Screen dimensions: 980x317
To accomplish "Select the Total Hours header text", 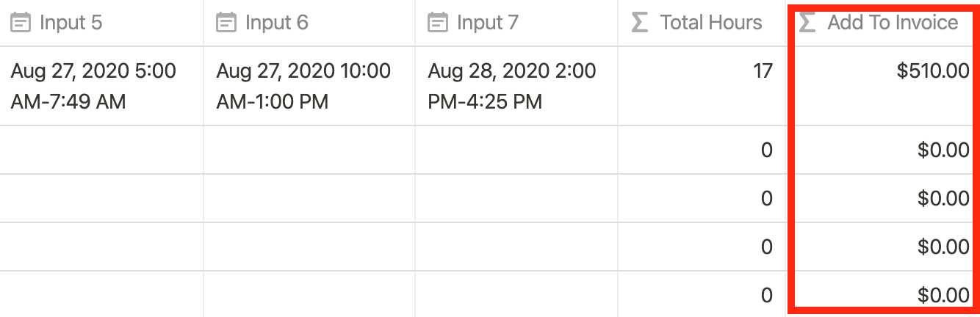I will click(x=711, y=23).
